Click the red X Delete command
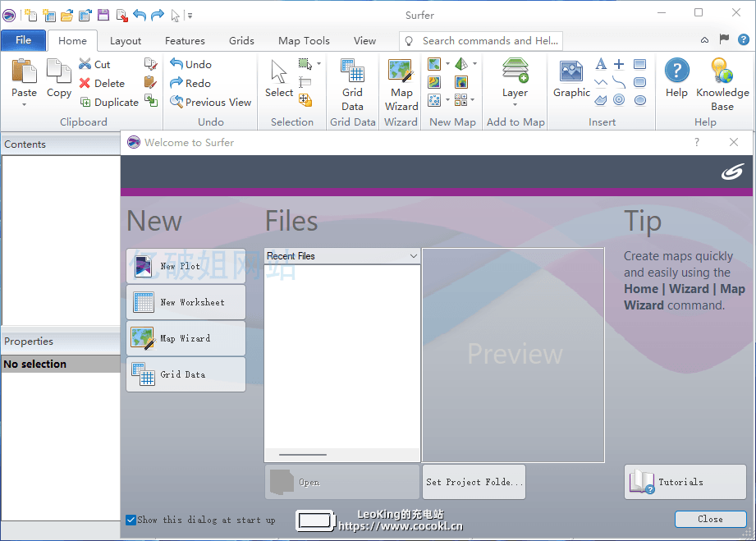Viewport: 756px width, 541px height. [102, 84]
